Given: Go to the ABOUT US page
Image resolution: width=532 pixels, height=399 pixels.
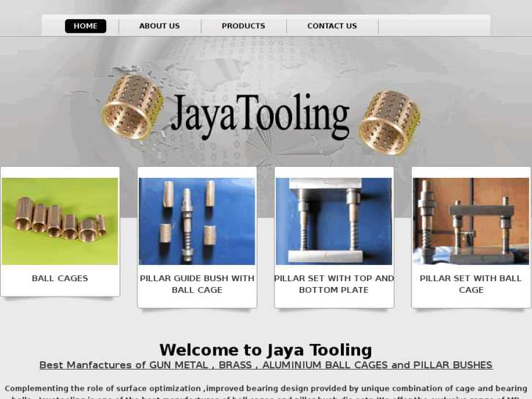Looking at the screenshot, I should click(160, 26).
